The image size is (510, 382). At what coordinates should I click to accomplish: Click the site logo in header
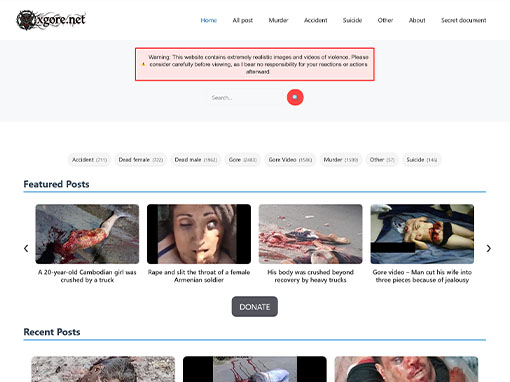coord(51,20)
